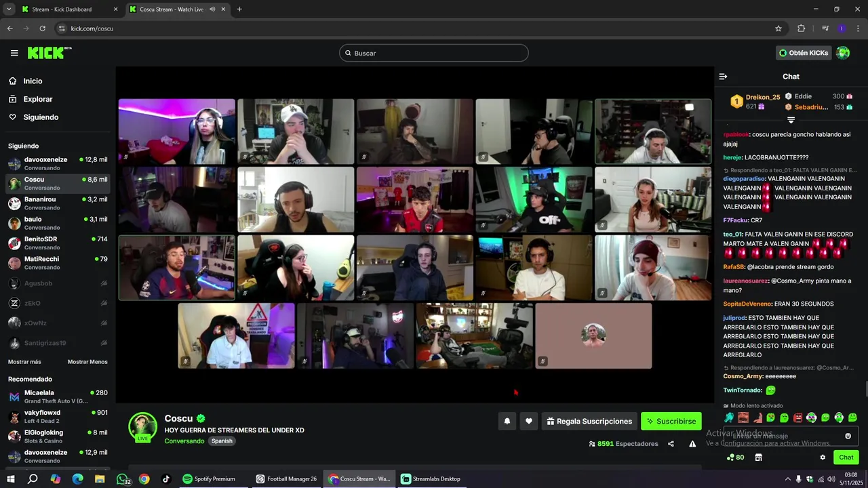
Task: Open recommended Micaelala channel
Action: [x=58, y=396]
